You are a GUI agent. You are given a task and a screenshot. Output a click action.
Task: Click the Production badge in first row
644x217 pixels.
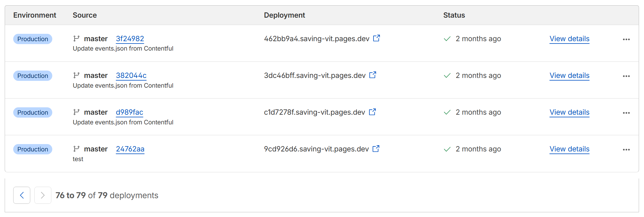(33, 39)
